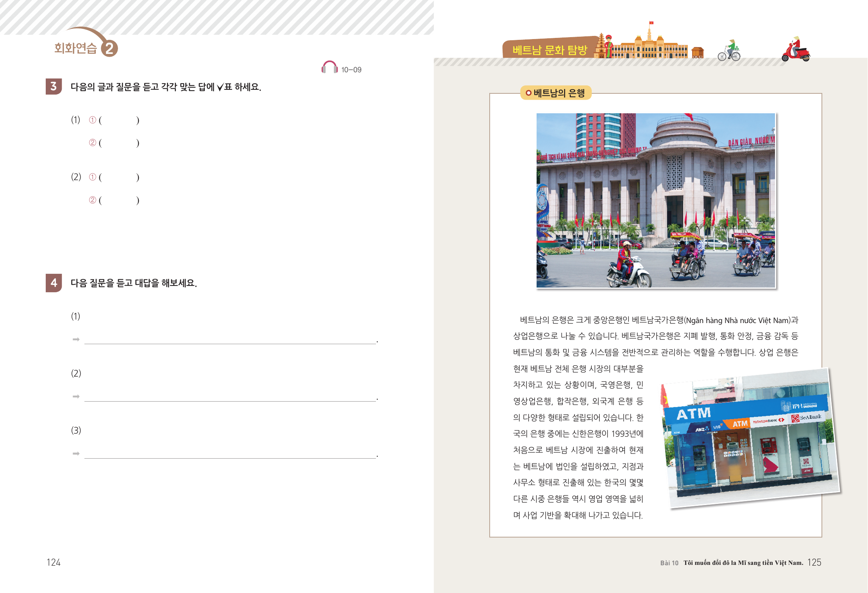Click the bicycle rider illustration
The width and height of the screenshot is (868, 593).
pyautogui.click(x=729, y=51)
